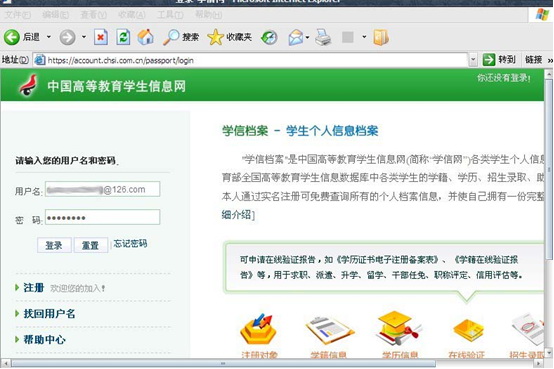Click the 中国高等教育学生信息网 title
554x369 pixels.
pyautogui.click(x=116, y=86)
